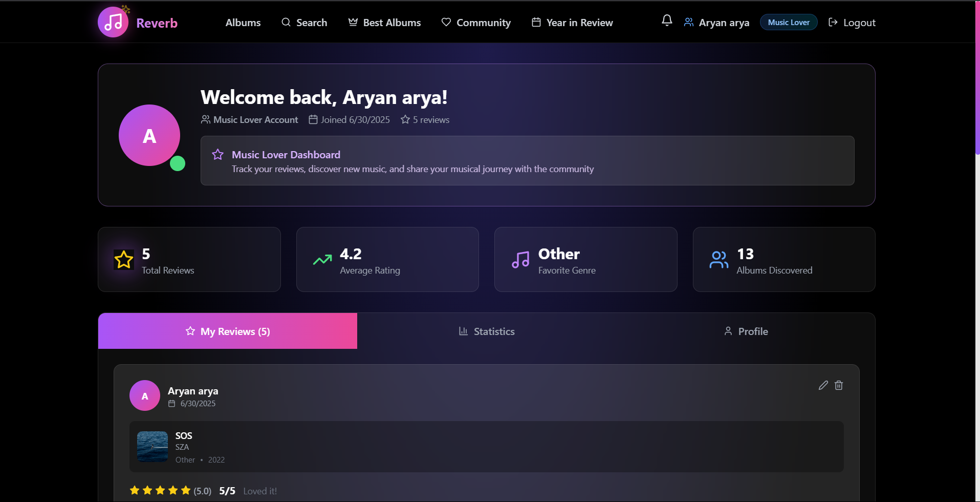Log out of the account
Viewport: 980px width, 502px height.
(x=852, y=23)
